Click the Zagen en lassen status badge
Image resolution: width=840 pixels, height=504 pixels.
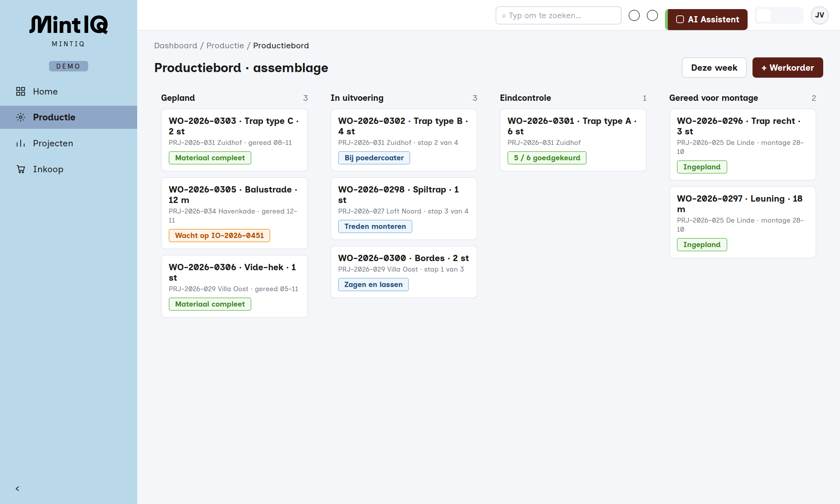point(373,285)
